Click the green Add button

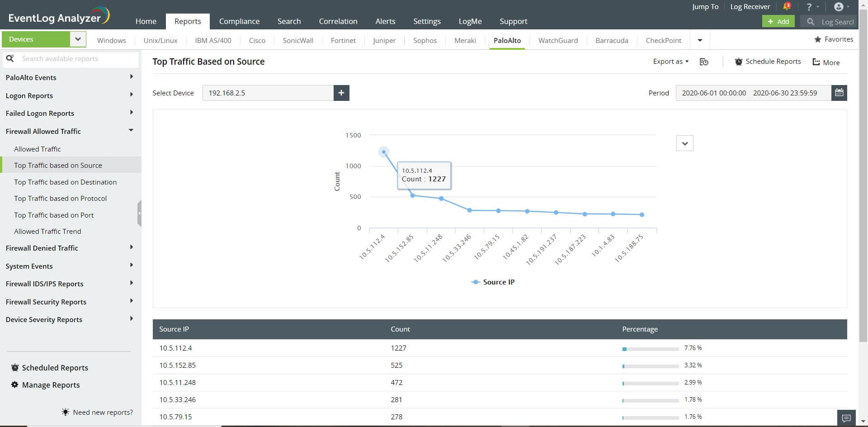pos(778,21)
